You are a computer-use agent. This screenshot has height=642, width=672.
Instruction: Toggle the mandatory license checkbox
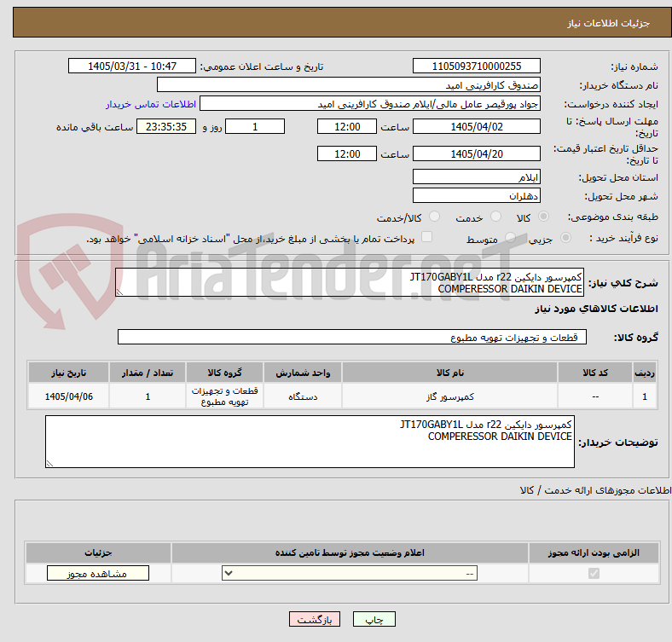pyautogui.click(x=594, y=574)
